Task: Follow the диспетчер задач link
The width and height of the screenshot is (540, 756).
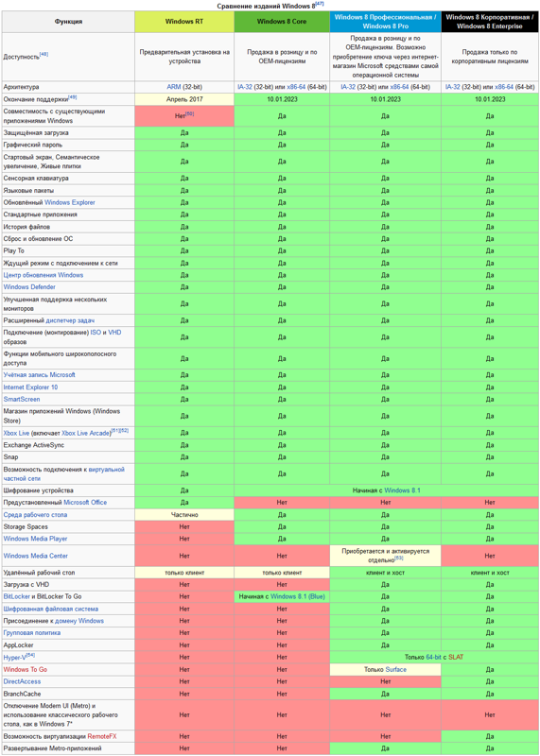Action: 70,320
